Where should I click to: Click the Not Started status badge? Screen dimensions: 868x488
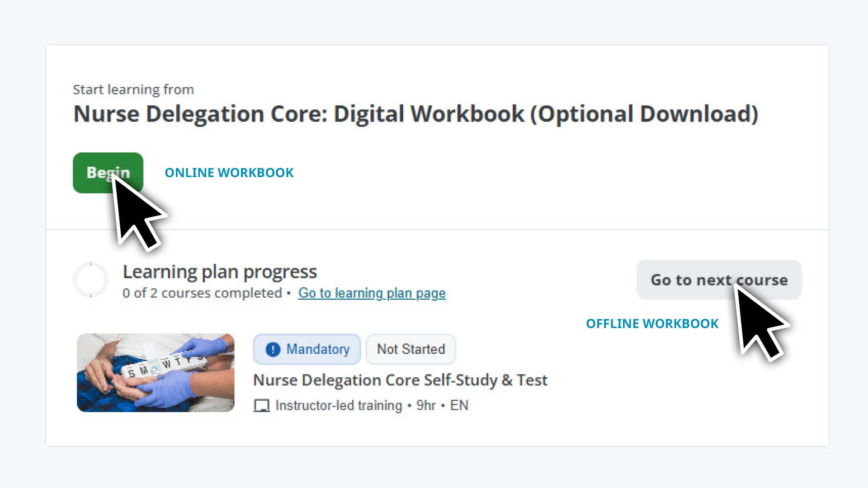[x=410, y=349]
